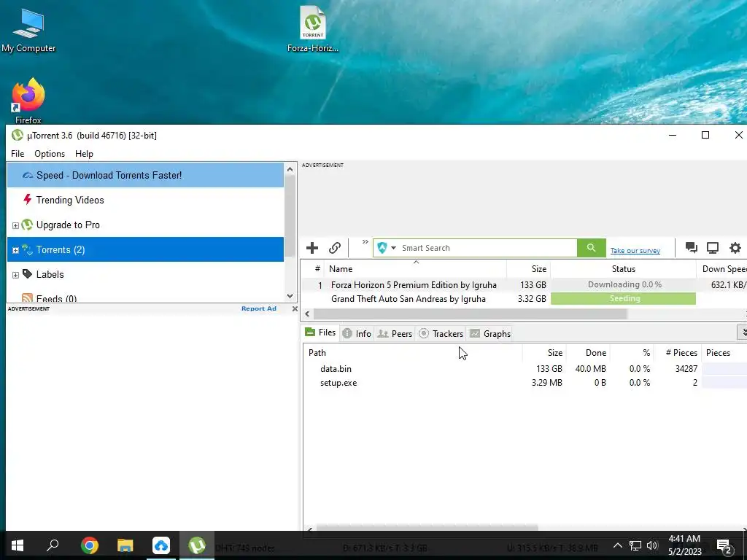Screen dimensions: 747x560
Task: Click the green search magnifier button
Action: click(x=591, y=248)
